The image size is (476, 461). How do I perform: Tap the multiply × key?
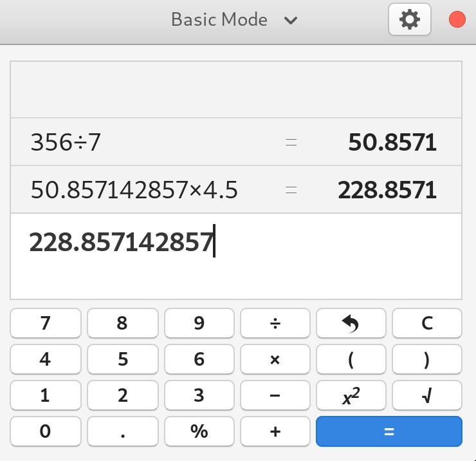click(x=275, y=359)
